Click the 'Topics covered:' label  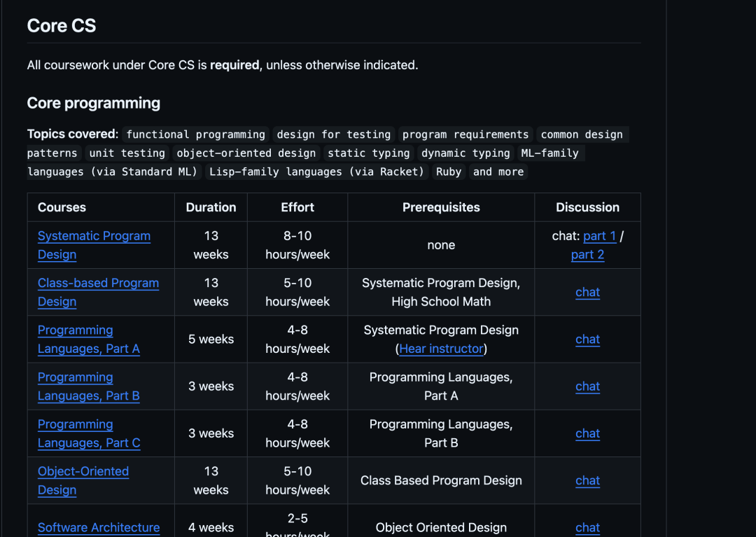[x=73, y=134]
